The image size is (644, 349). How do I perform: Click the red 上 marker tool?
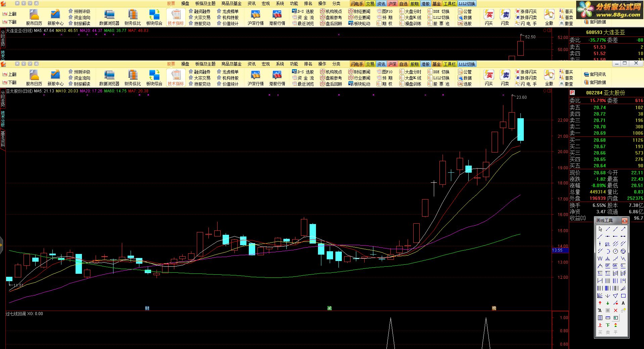click(x=600, y=325)
